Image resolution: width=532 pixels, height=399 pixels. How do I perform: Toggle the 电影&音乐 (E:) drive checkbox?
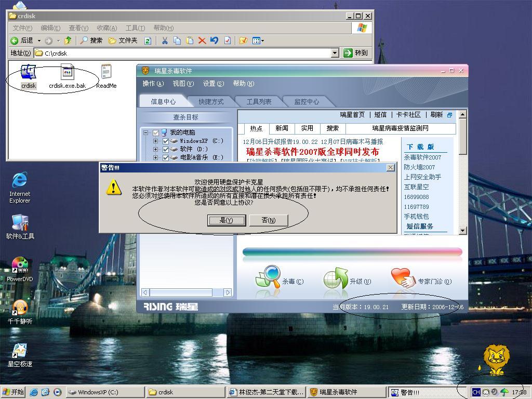point(166,158)
